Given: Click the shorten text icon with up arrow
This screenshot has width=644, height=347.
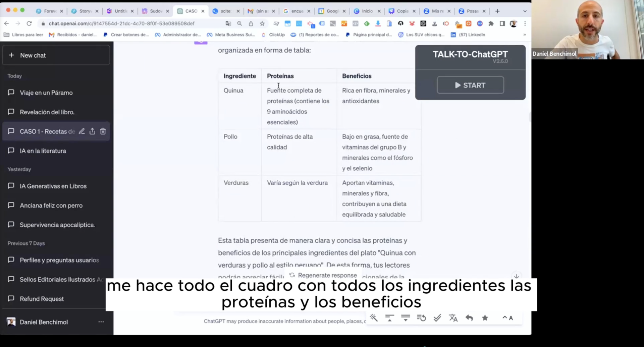Looking at the screenshot, I should (389, 318).
